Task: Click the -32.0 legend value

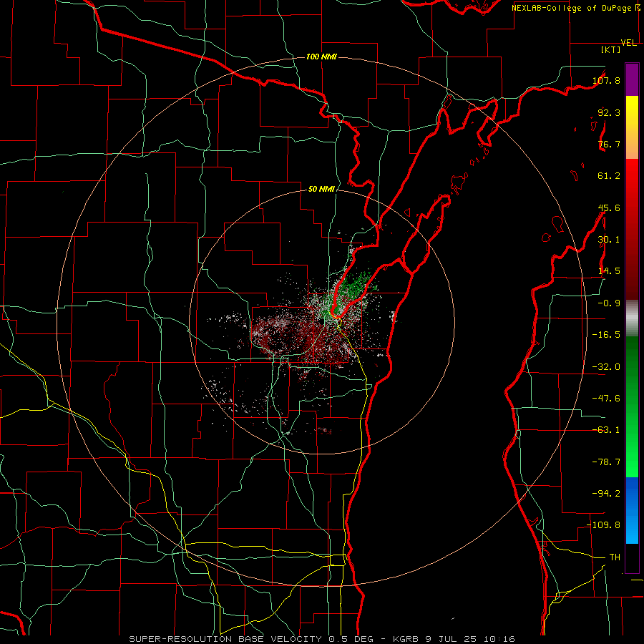Action: click(x=606, y=367)
